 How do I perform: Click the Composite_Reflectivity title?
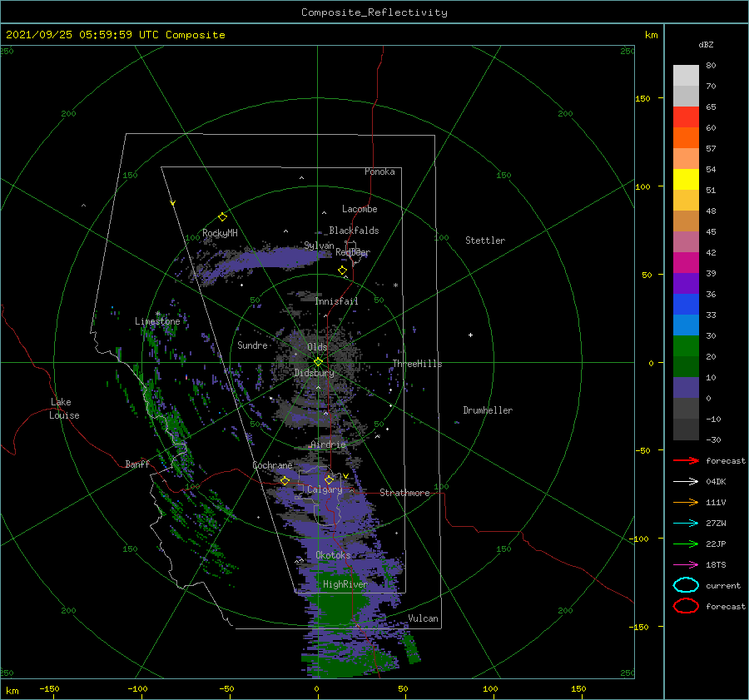(374, 12)
